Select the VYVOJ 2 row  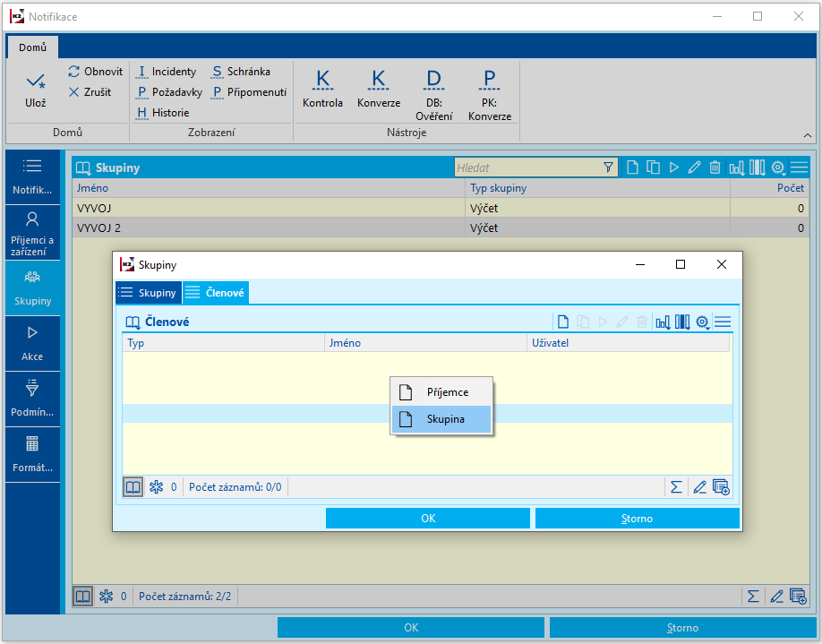[x=441, y=228]
